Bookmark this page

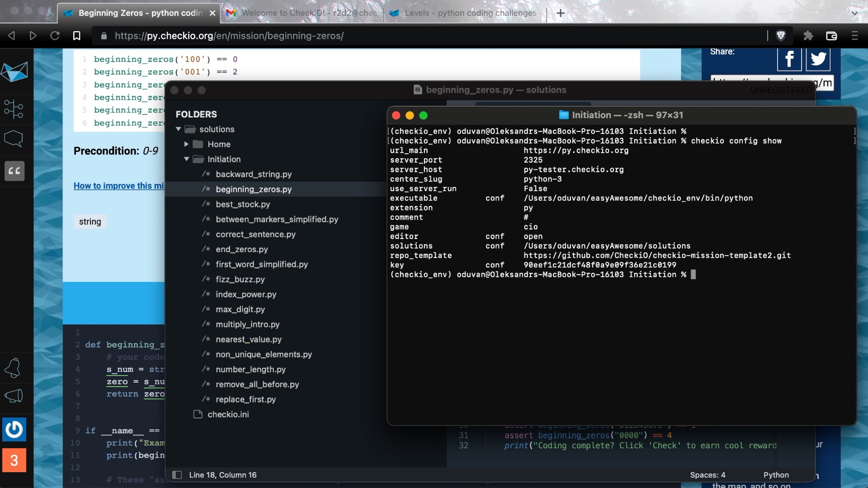point(76,36)
